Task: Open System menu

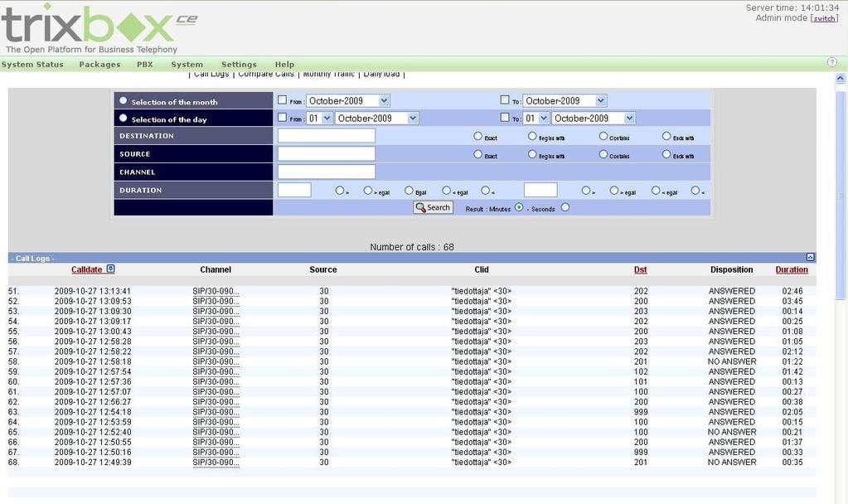Action: point(187,65)
